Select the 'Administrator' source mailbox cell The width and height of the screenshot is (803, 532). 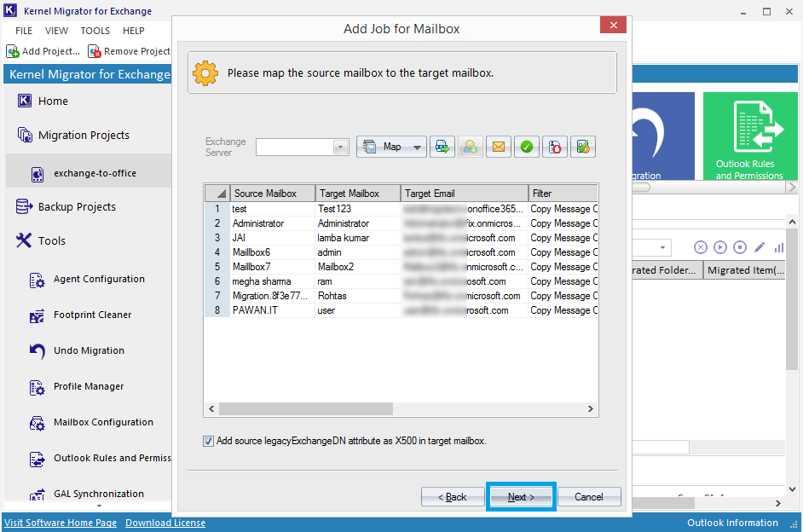pyautogui.click(x=273, y=223)
